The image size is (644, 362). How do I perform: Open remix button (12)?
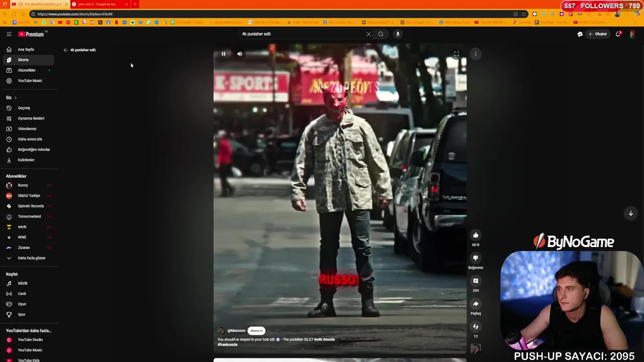coord(475,327)
